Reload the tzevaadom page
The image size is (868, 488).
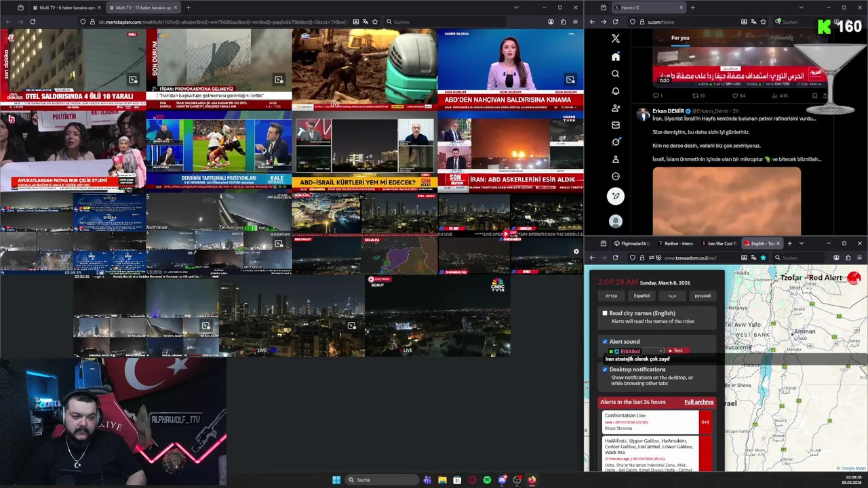pos(616,258)
